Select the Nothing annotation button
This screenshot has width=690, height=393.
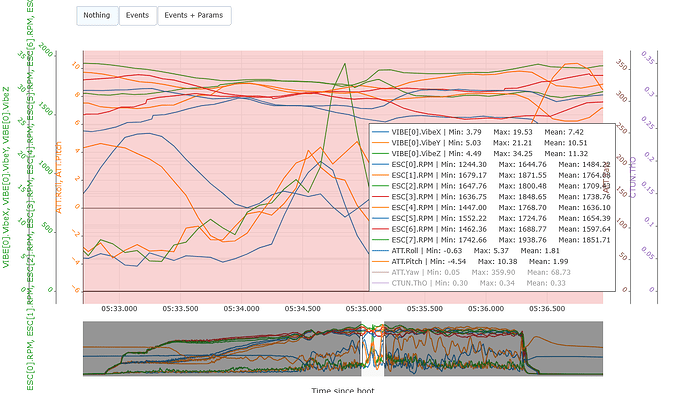(97, 16)
